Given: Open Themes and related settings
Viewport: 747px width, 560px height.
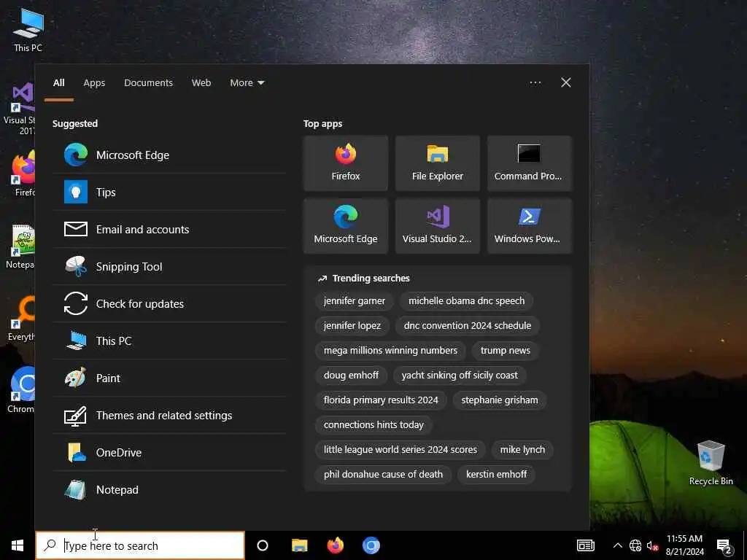Looking at the screenshot, I should pyautogui.click(x=169, y=415).
